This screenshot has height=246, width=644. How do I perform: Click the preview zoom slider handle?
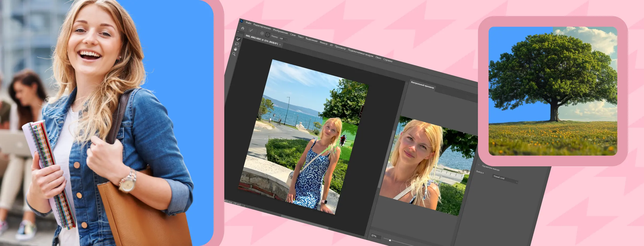(x=390, y=240)
